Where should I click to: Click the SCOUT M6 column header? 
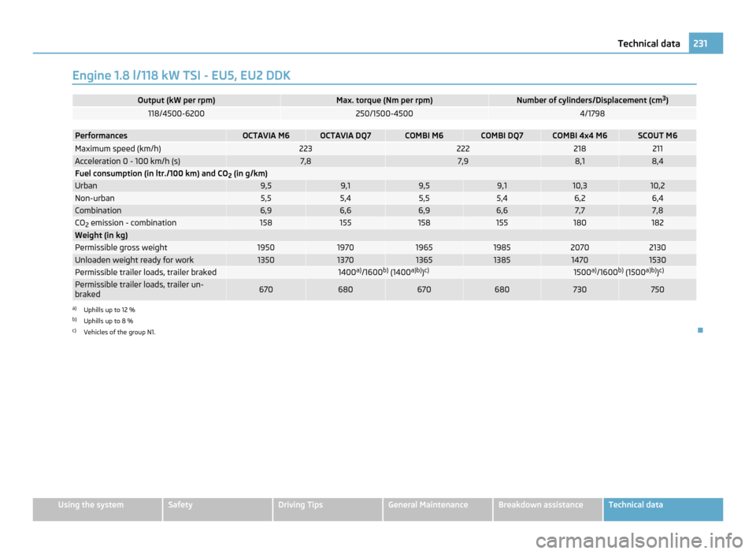point(657,136)
